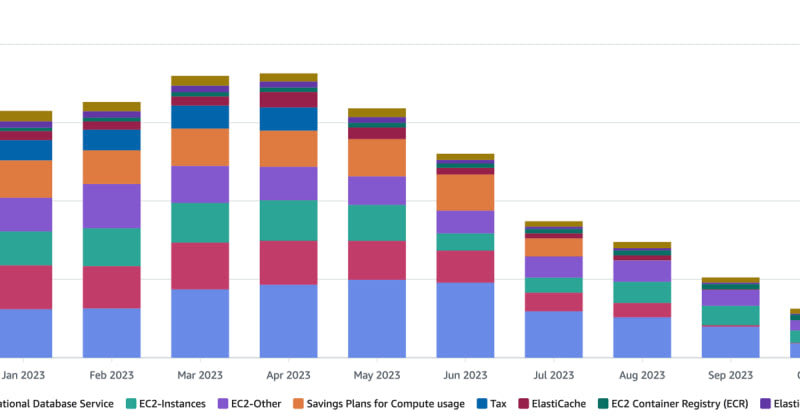Toggle the EC2-Instances legend label
The image size is (800, 420).
point(173,404)
